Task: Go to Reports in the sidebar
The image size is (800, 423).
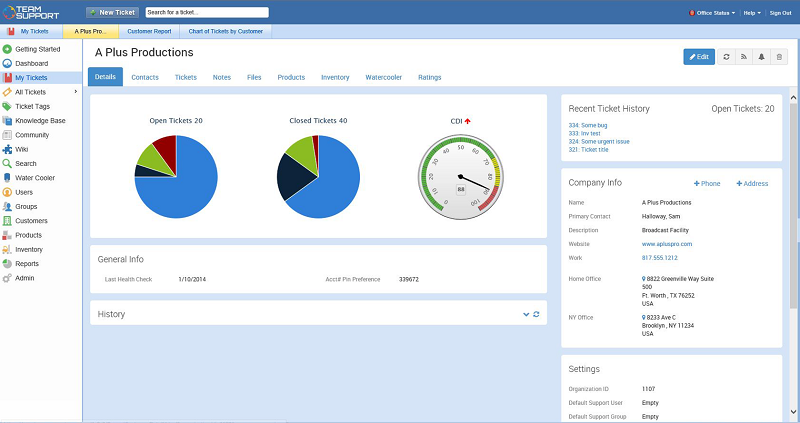Action: (27, 264)
